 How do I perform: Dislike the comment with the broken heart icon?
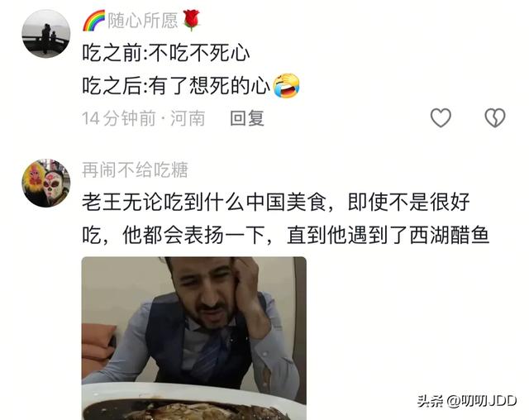coord(495,117)
